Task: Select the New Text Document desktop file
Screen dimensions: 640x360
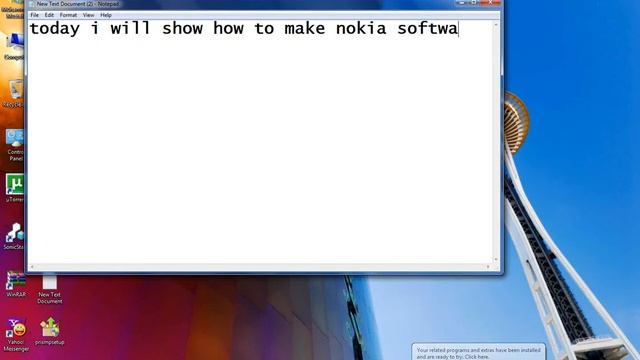Action: (49, 289)
